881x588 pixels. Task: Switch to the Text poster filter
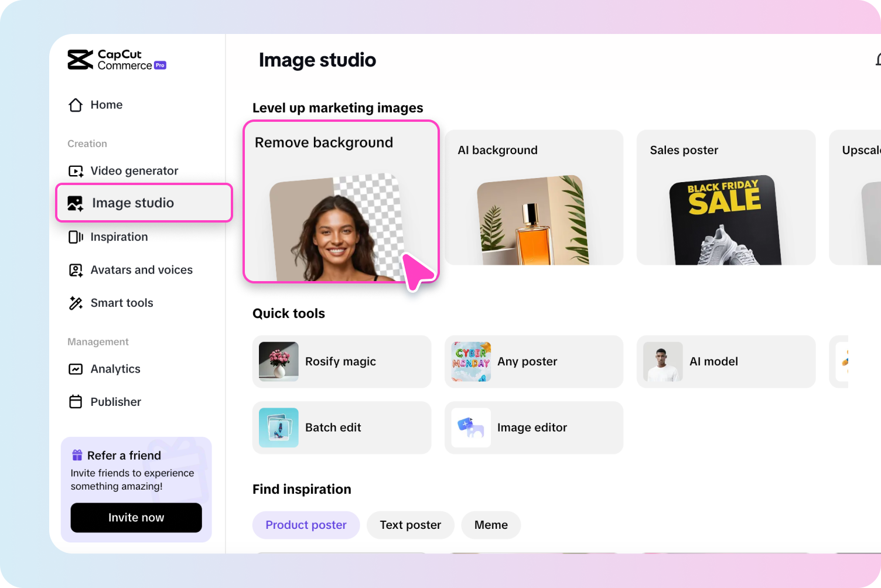tap(410, 525)
